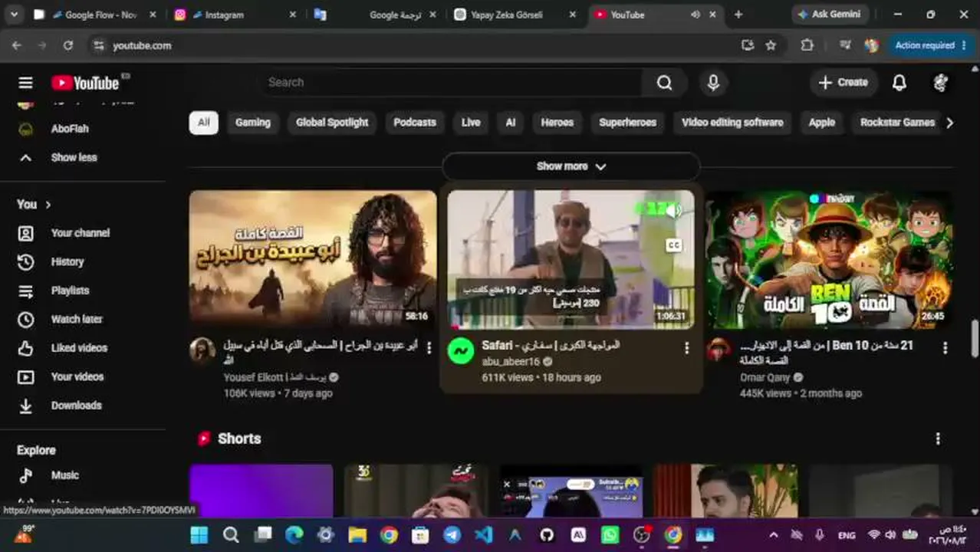Open the YouTube hamburger guide menu
The height and width of the screenshot is (552, 980).
point(25,83)
